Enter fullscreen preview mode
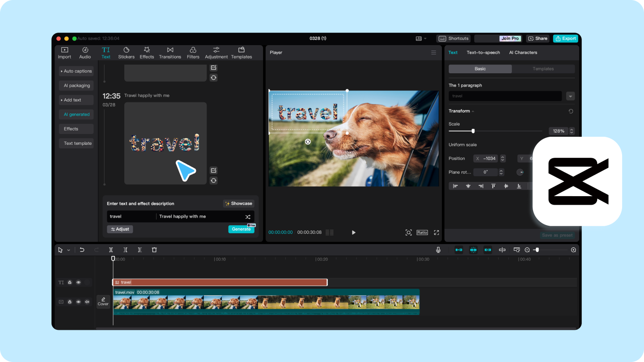644x362 pixels. (x=436, y=232)
